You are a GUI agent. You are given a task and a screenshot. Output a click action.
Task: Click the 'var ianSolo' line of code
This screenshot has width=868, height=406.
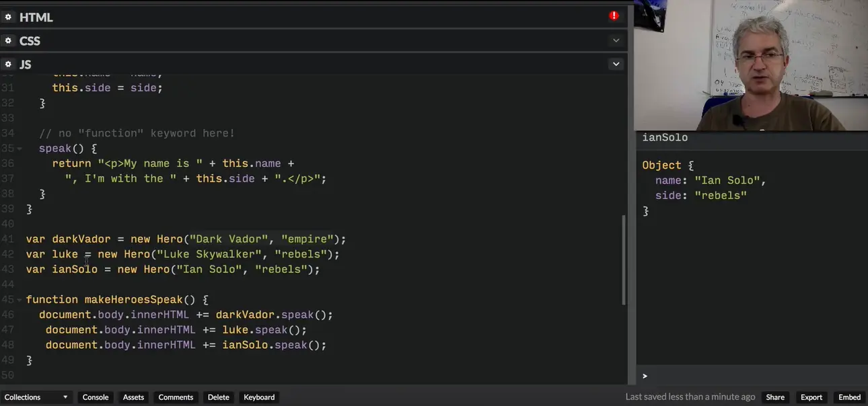point(173,270)
